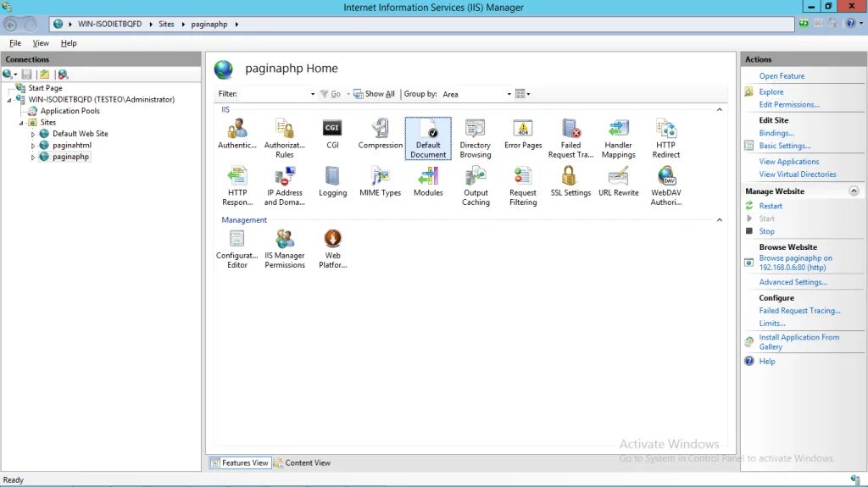Open the Error Pages feature

pos(523,134)
